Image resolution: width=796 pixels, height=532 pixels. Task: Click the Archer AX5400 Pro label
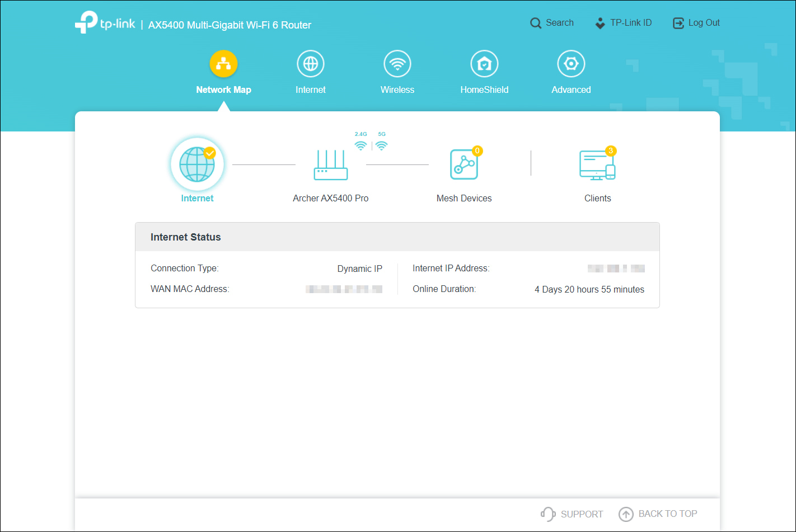point(331,198)
